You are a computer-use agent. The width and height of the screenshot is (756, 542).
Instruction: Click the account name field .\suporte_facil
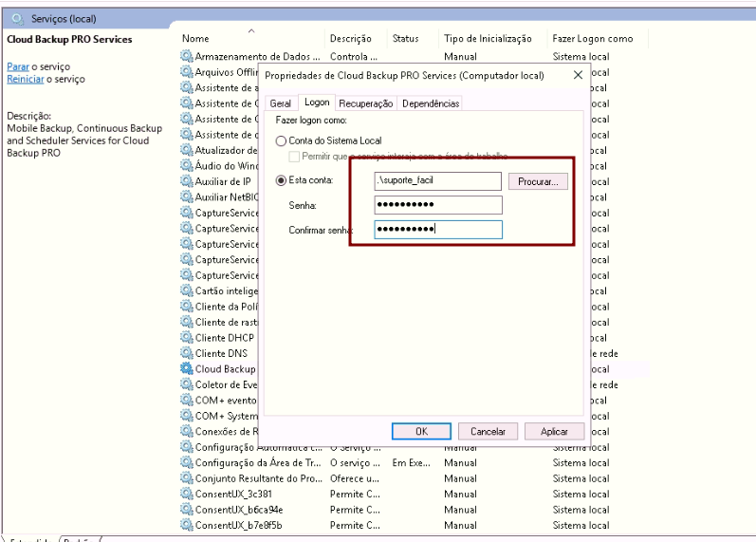[438, 181]
